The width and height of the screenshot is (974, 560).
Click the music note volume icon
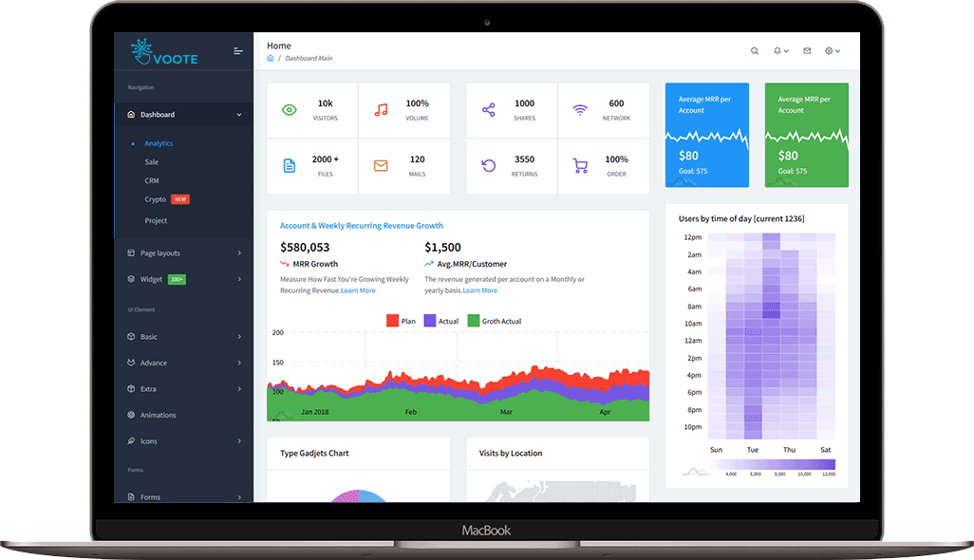tap(381, 110)
